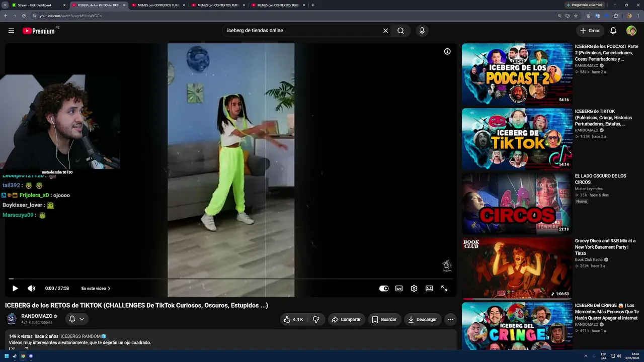Viewport: 644px width, 362px height.
Task: Like the video with 4.4 K likes
Action: coord(293,319)
